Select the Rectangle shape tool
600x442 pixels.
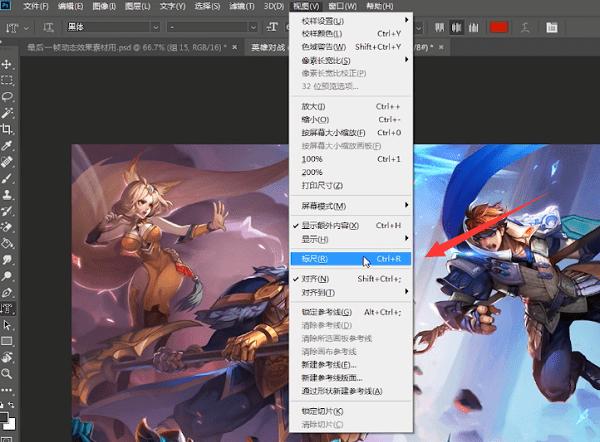[7, 341]
